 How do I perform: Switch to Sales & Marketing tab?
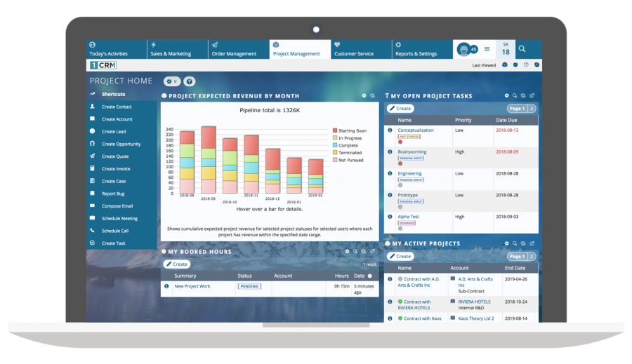tap(178, 49)
